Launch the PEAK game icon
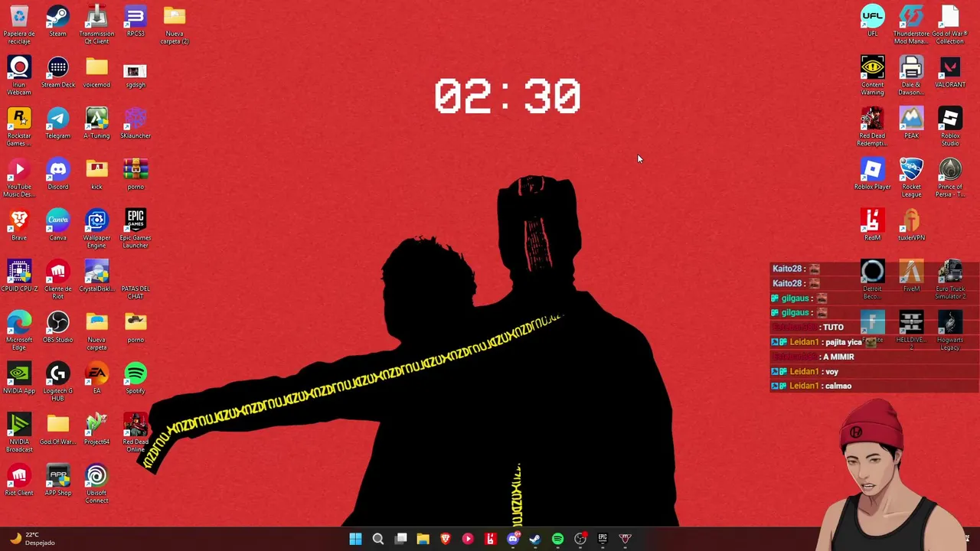980x551 pixels. [x=911, y=123]
